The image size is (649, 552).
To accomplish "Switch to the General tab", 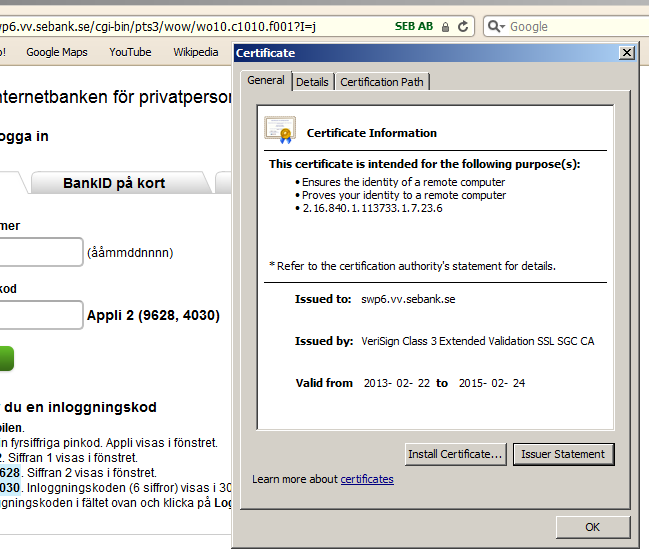I will coord(266,80).
